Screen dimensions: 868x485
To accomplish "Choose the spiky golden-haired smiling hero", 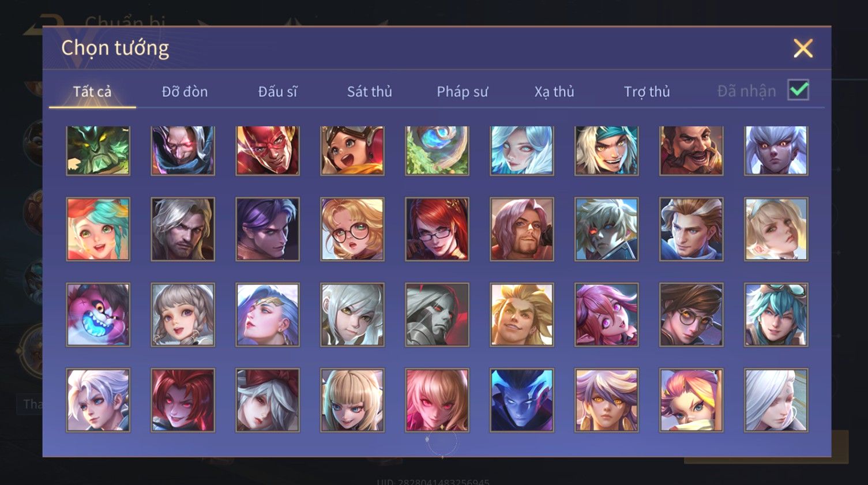I will (522, 315).
